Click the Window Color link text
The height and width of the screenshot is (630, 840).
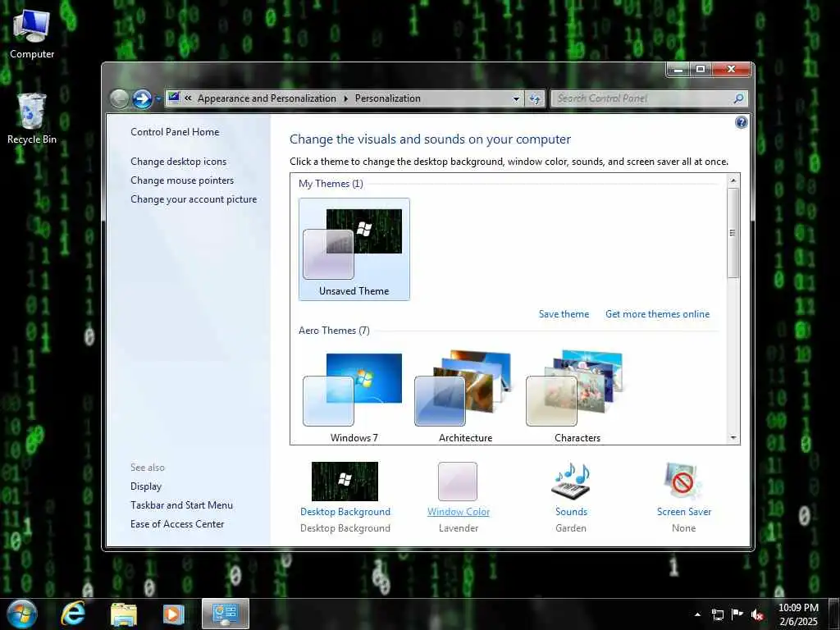click(459, 512)
